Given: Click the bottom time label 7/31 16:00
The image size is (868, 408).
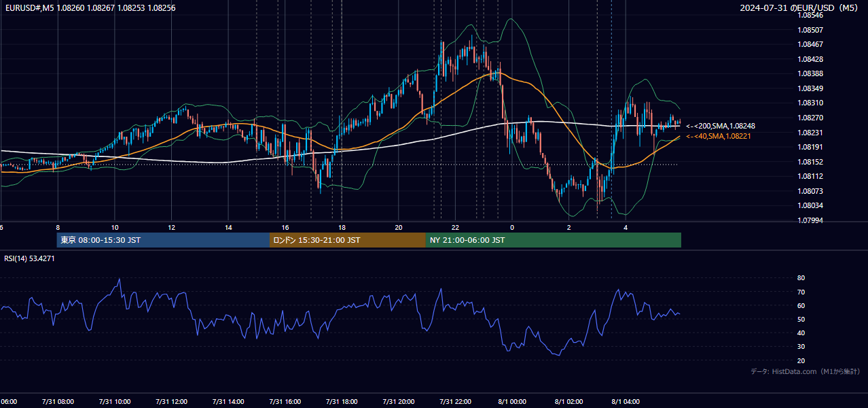Looking at the screenshot, I should pos(285,402).
